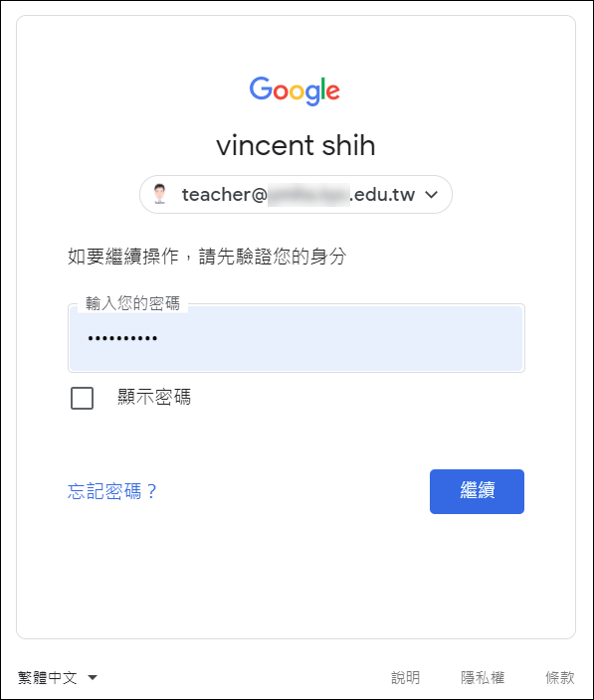This screenshot has height=700, width=594.
Task: Click the masked password dots
Action: tap(122, 338)
